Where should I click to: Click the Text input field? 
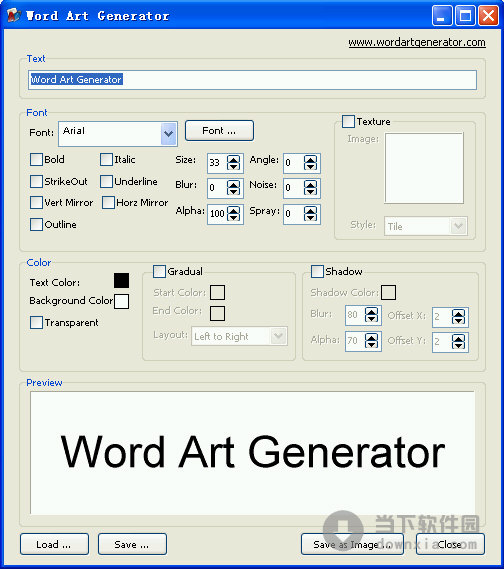click(253, 80)
